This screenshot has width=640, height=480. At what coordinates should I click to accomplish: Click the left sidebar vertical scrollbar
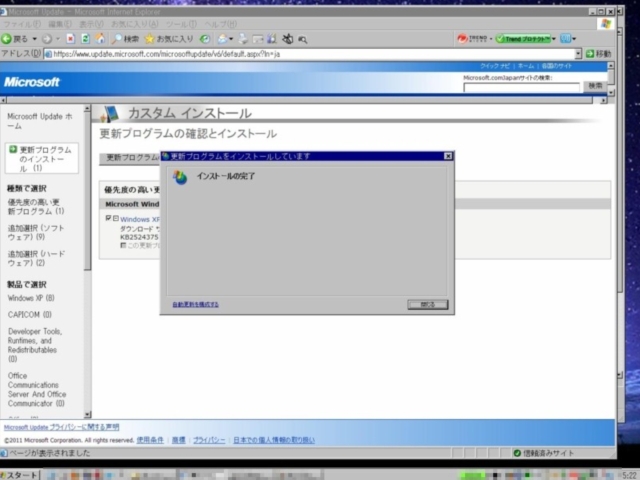pos(87,261)
